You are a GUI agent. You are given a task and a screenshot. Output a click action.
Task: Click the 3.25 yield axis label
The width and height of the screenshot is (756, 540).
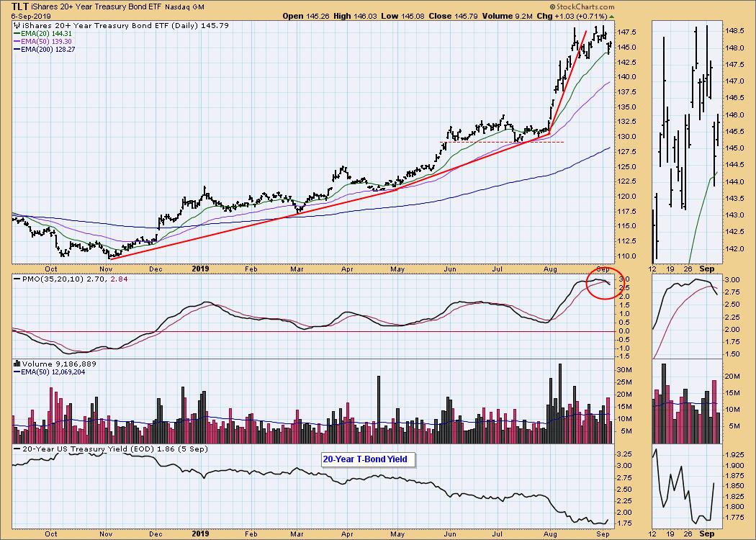tap(626, 454)
